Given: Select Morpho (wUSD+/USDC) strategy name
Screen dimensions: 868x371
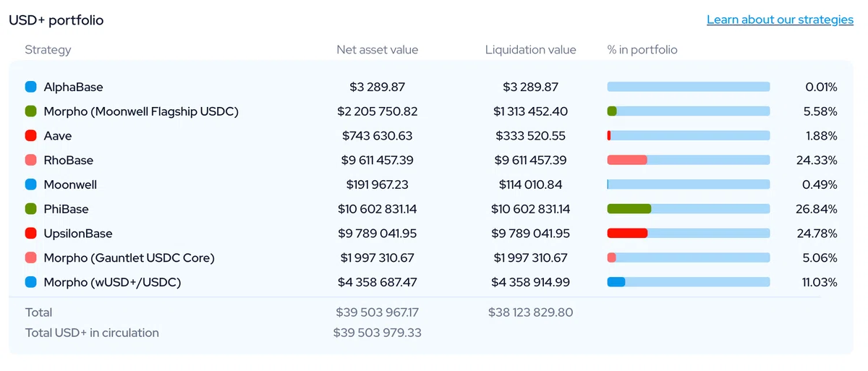Looking at the screenshot, I should coord(112,282).
